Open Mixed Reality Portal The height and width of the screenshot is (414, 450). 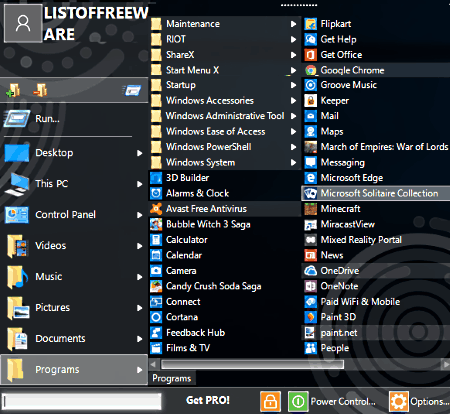click(376, 240)
